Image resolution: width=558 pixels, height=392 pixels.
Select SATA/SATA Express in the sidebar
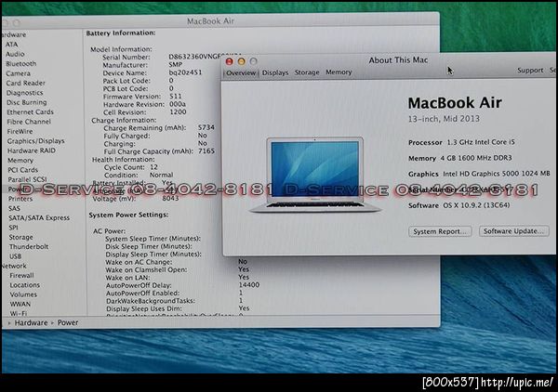tap(39, 217)
